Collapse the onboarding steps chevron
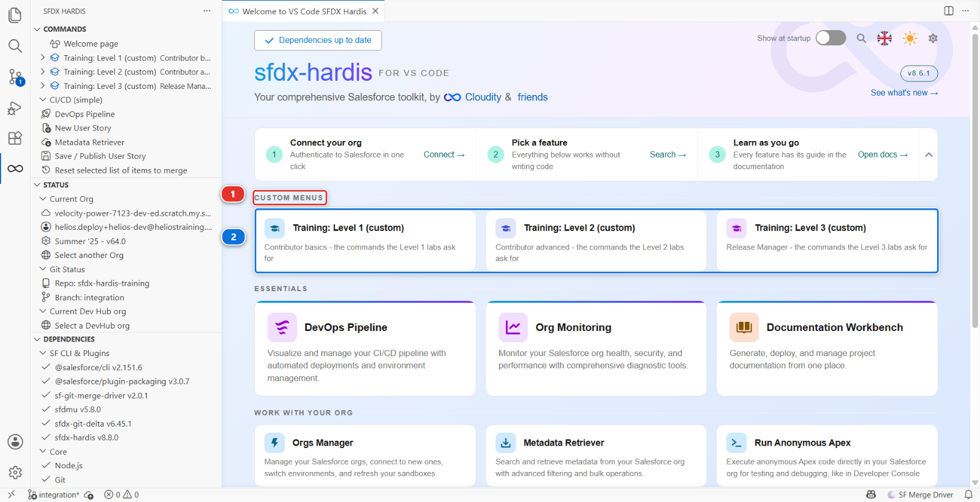Viewport: 980px width, 502px height. [x=929, y=154]
